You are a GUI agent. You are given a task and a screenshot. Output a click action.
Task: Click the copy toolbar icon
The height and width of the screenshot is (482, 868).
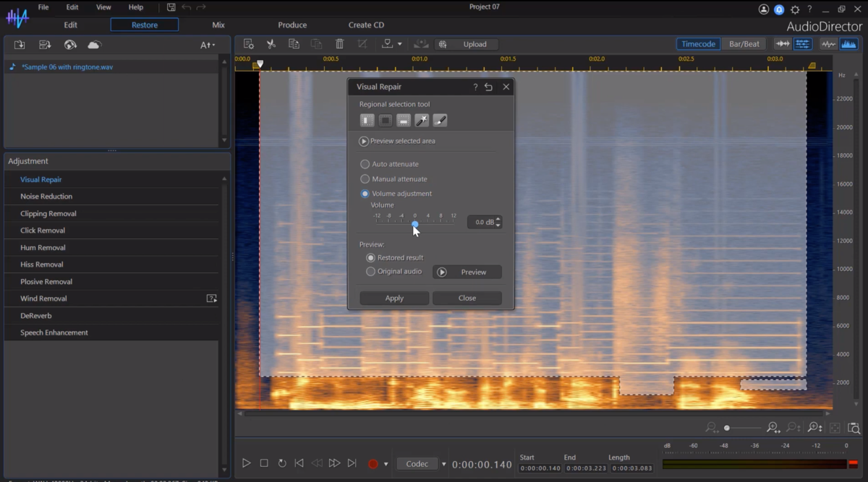294,44
